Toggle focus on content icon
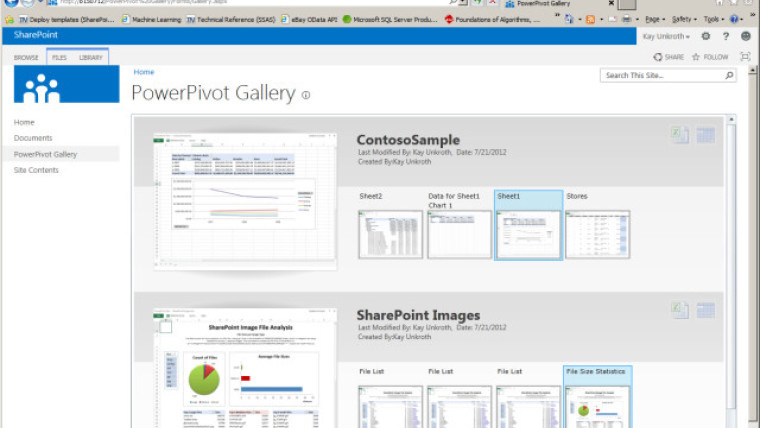Screen dimensions: 760x428 pos(744,57)
